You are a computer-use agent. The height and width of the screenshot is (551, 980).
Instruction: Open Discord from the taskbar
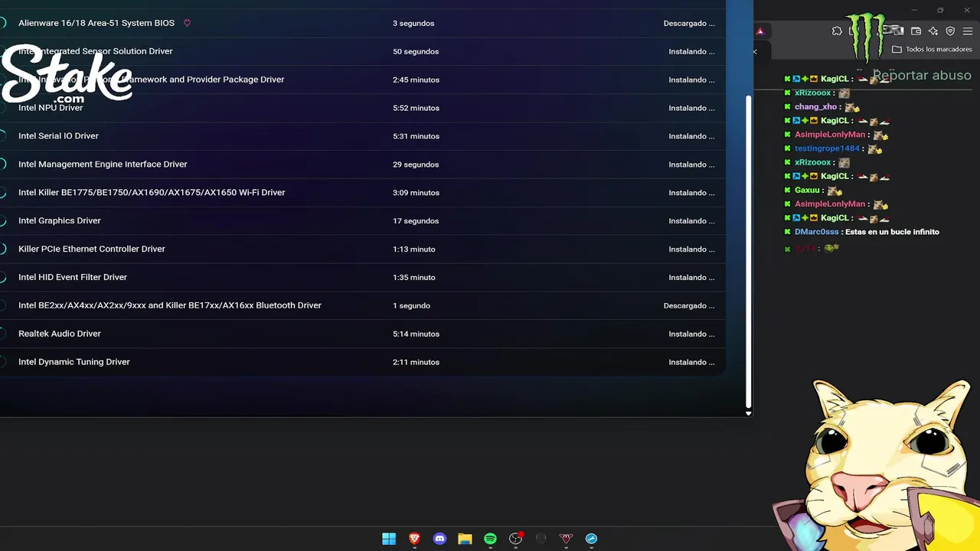coord(439,539)
